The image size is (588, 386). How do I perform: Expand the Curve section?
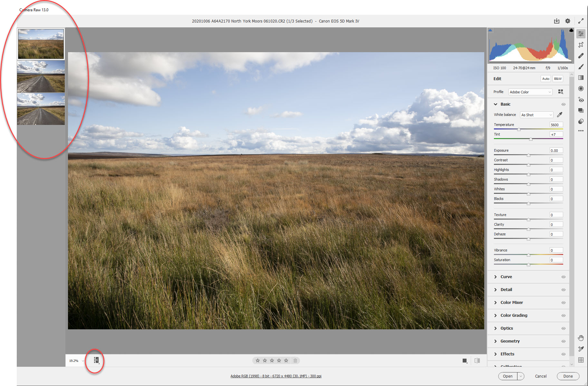pyautogui.click(x=506, y=277)
